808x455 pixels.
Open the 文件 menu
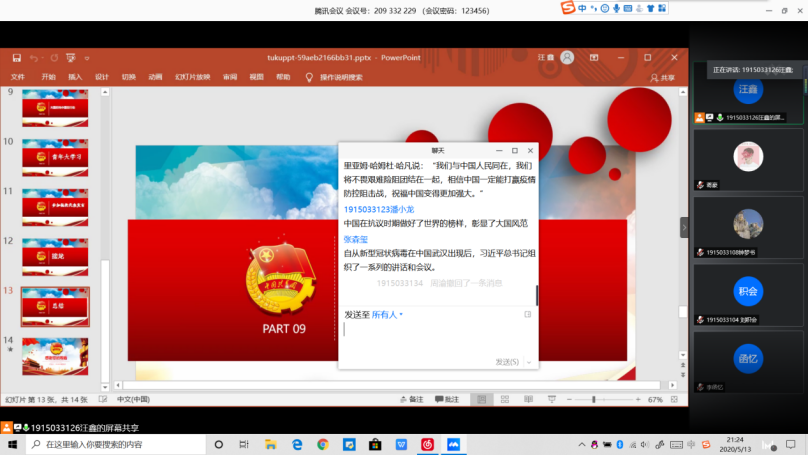point(18,77)
